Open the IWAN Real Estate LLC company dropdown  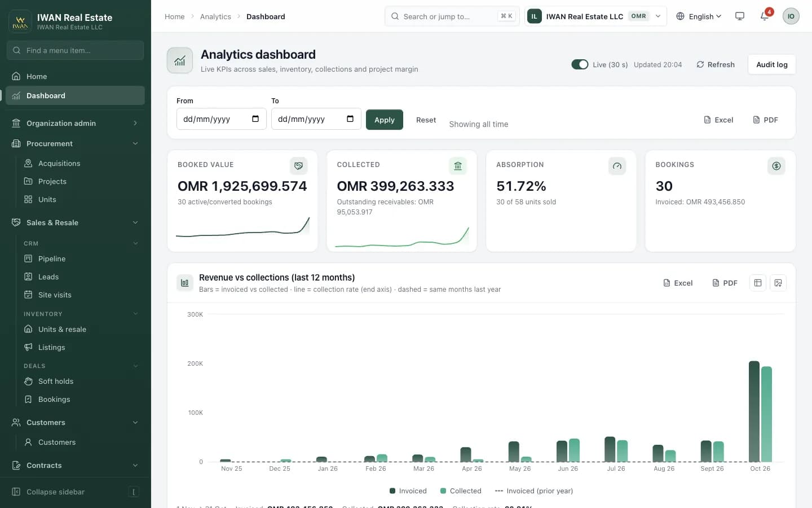pyautogui.click(x=595, y=16)
